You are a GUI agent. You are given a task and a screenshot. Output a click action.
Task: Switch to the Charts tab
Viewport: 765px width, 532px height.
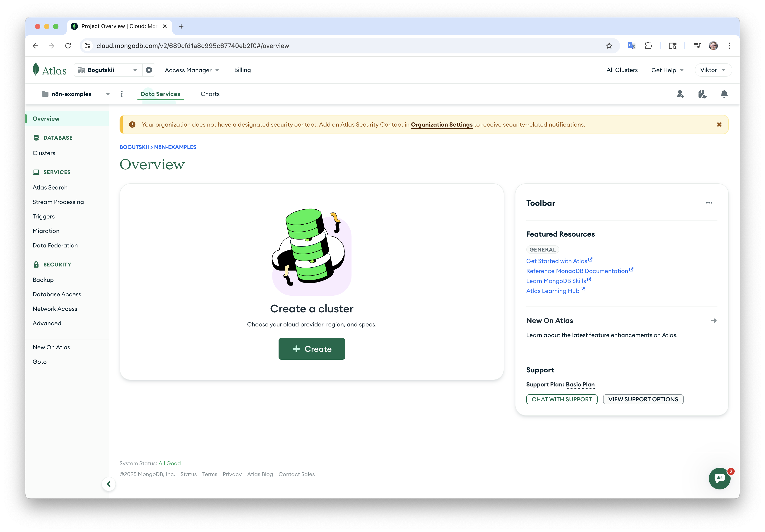coord(210,94)
